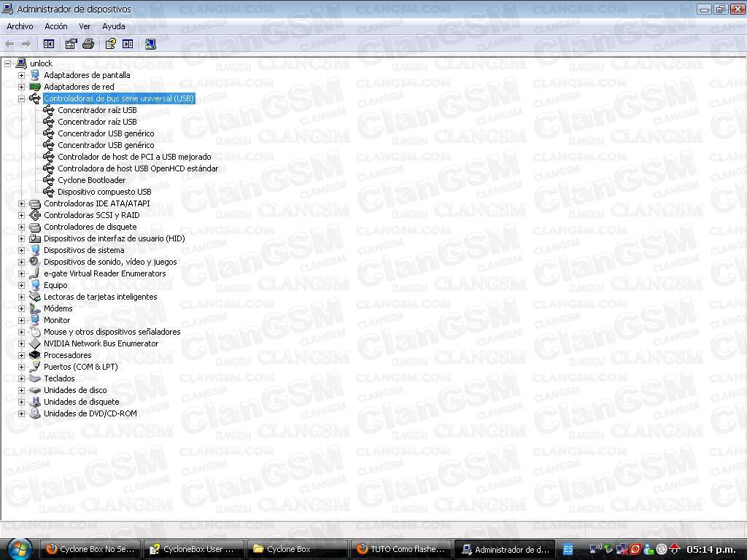This screenshot has height=560, width=747.
Task: Select the Teclados category
Action: coord(59,378)
